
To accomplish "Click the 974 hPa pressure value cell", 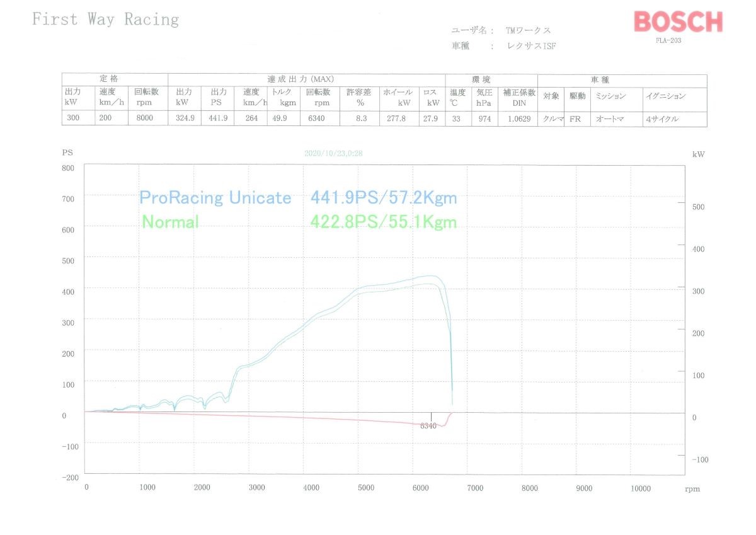I will point(484,119).
